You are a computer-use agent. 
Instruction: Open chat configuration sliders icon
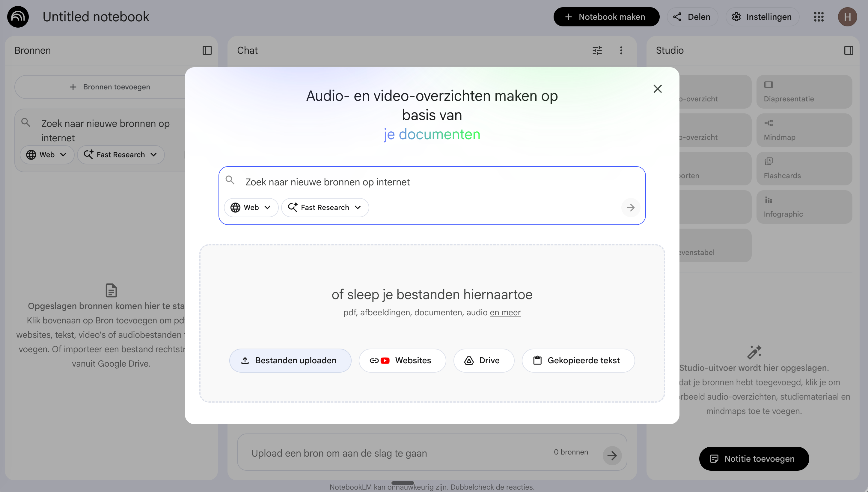597,50
